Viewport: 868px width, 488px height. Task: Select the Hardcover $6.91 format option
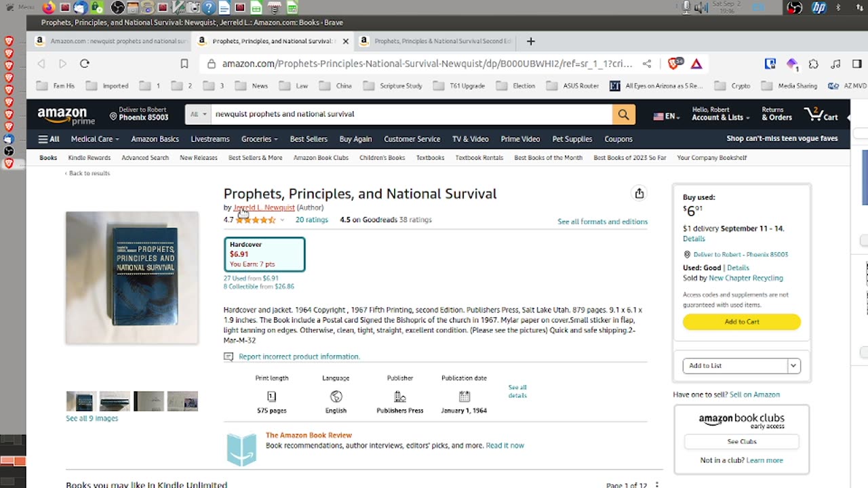click(x=264, y=254)
